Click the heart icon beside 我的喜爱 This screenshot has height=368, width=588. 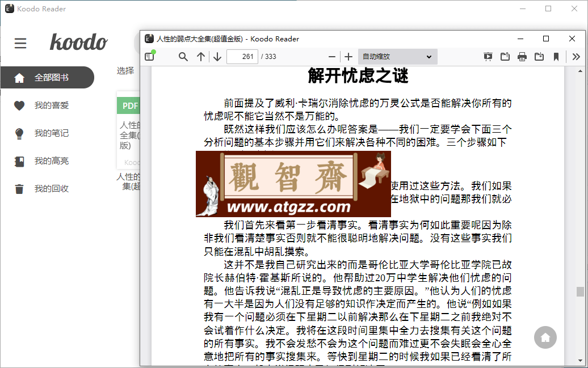click(x=19, y=105)
